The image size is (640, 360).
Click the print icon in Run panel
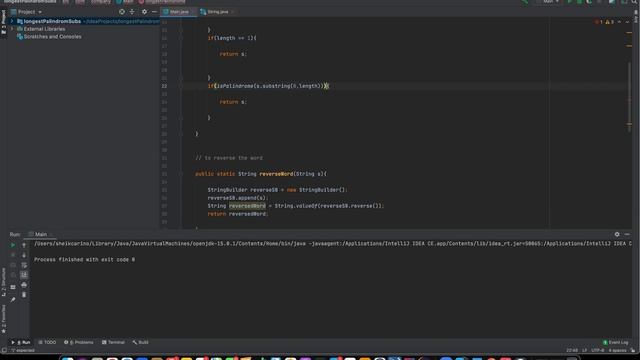(x=24, y=284)
